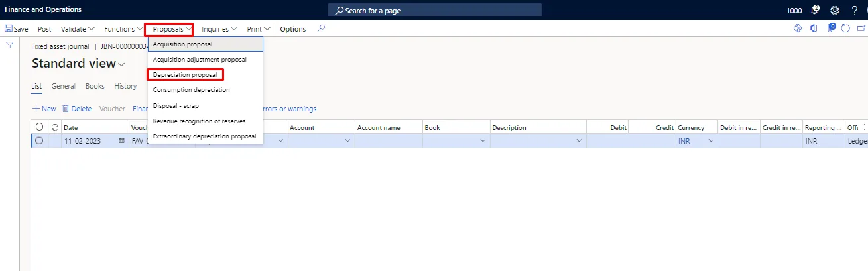Click the open in new window icon
This screenshot has width=868, height=271.
coord(862,28)
